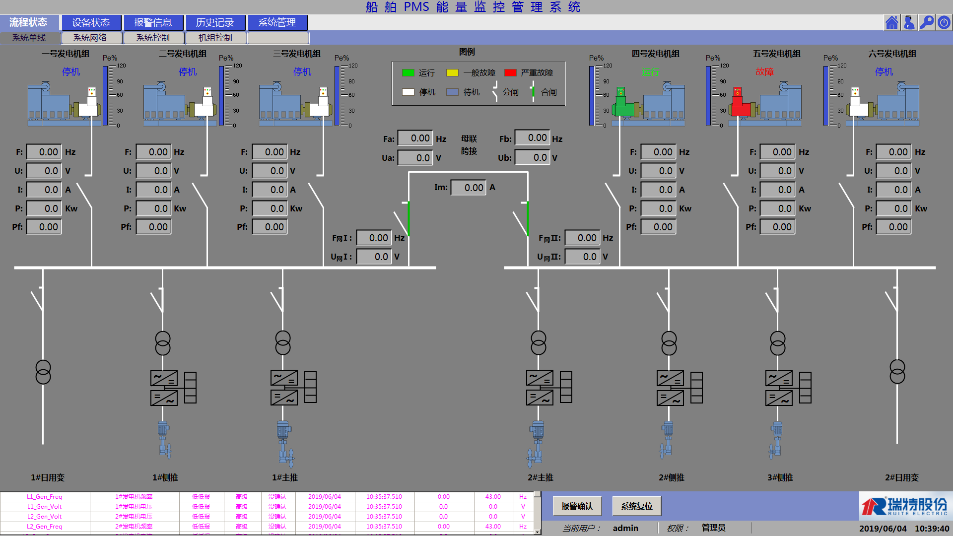Click the Im current value field
Viewport: 953px width, 536px height.
tap(467, 187)
